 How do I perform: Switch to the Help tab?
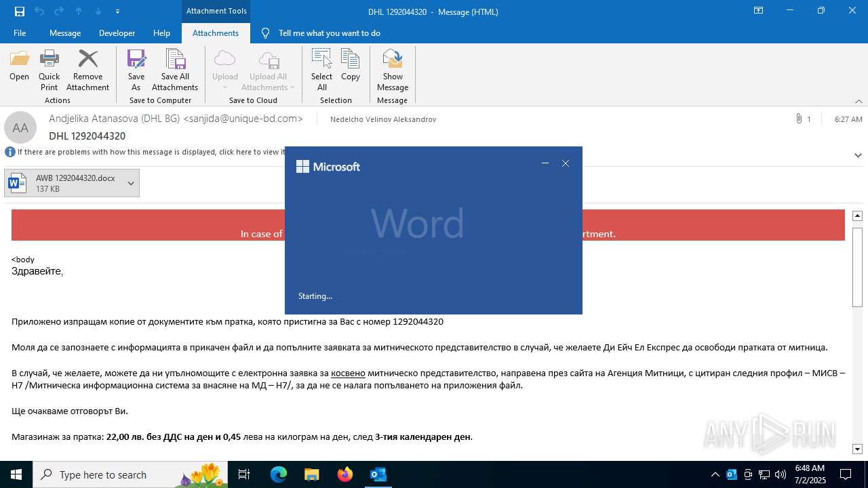[x=161, y=33]
